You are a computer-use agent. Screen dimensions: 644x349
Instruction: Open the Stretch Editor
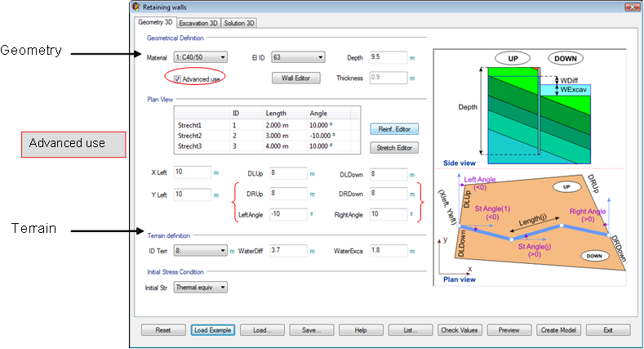point(394,148)
